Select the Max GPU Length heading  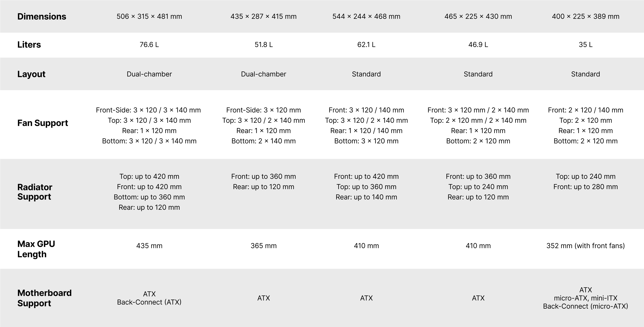(x=36, y=249)
